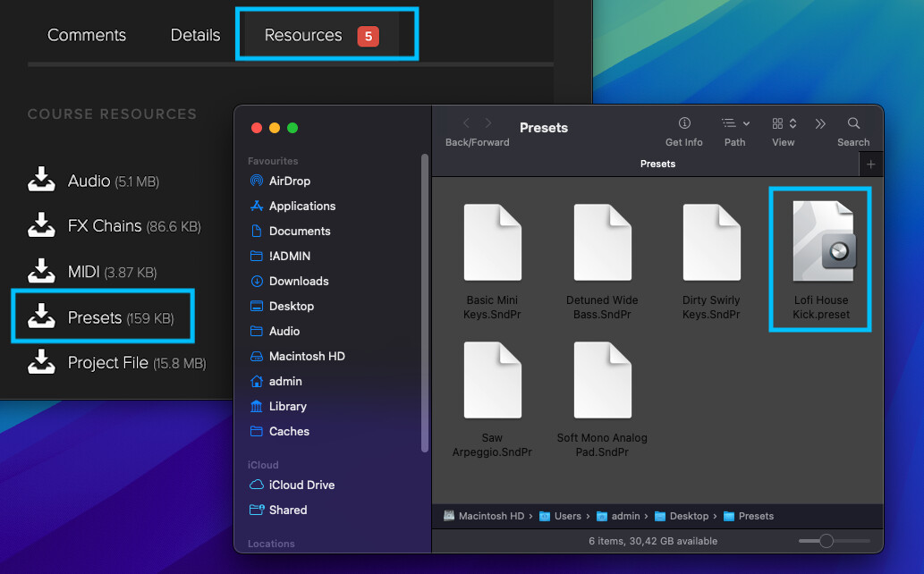
Task: Click Macintosh HD in the path bar
Action: (484, 516)
